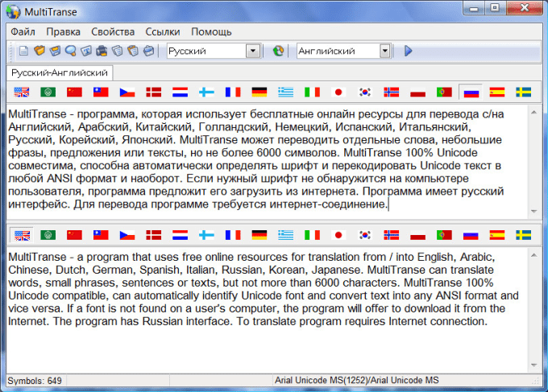Click the Arial Unicode MS font status text

[x=356, y=380]
